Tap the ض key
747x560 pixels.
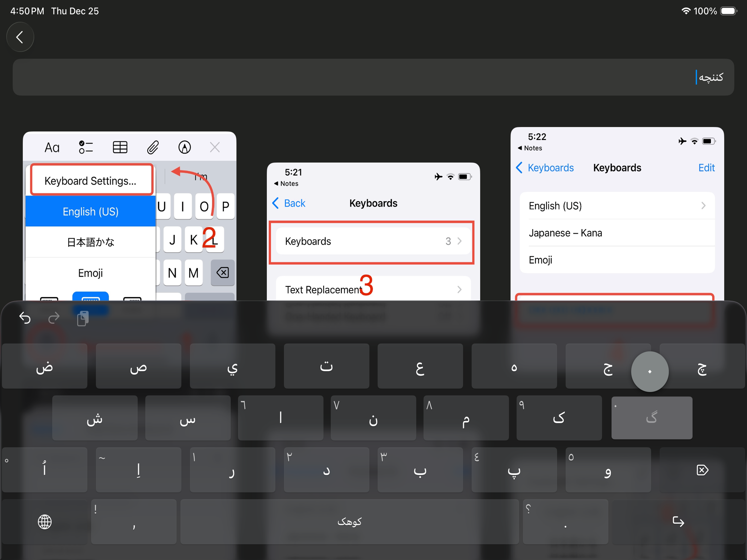point(45,366)
